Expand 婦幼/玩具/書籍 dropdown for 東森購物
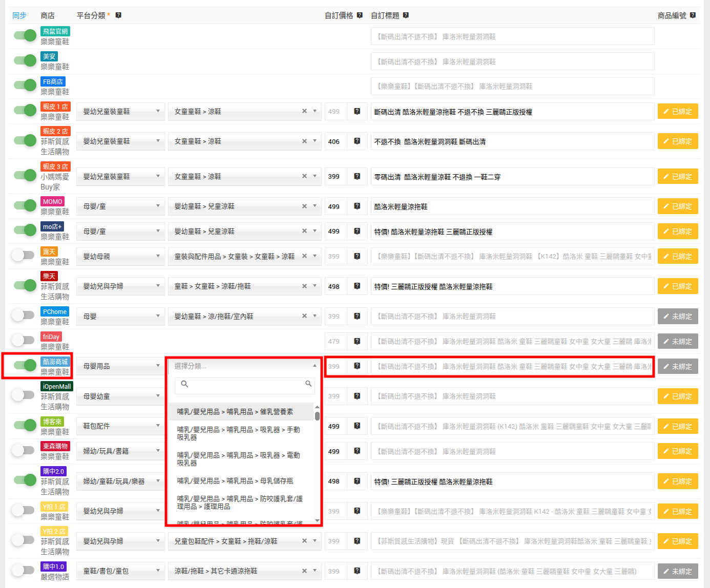Viewport: 710px width, 588px height. 120,451
